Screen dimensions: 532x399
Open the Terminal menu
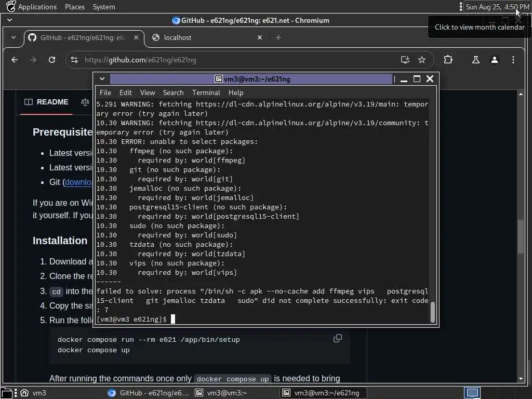click(206, 92)
